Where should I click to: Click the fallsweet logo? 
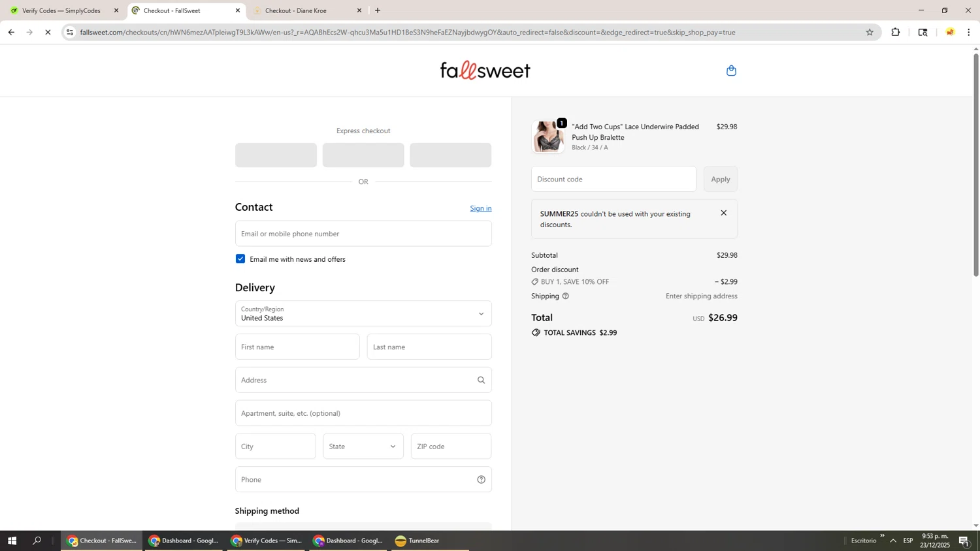(485, 71)
